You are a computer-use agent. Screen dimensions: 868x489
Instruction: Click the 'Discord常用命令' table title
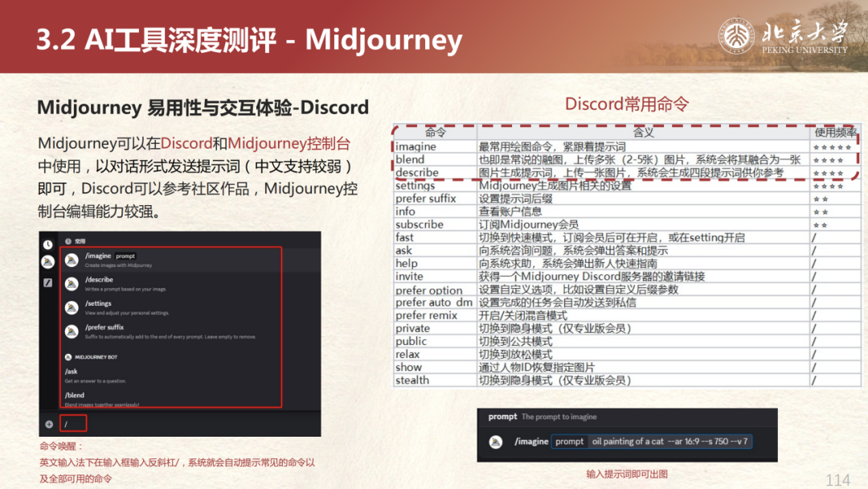pos(627,104)
